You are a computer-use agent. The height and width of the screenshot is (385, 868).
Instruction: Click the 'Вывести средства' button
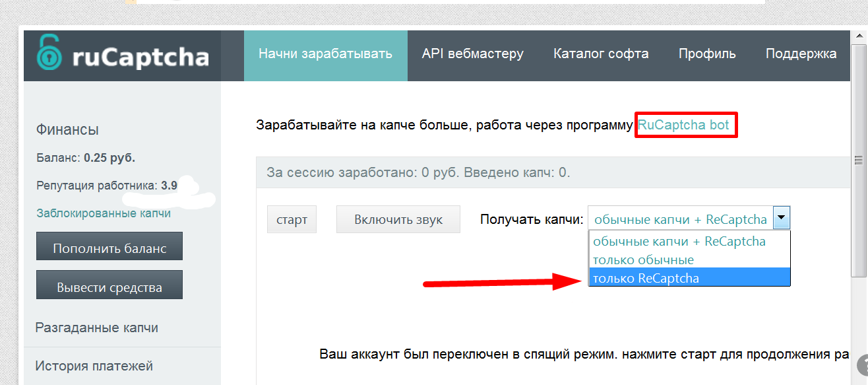coord(109,285)
